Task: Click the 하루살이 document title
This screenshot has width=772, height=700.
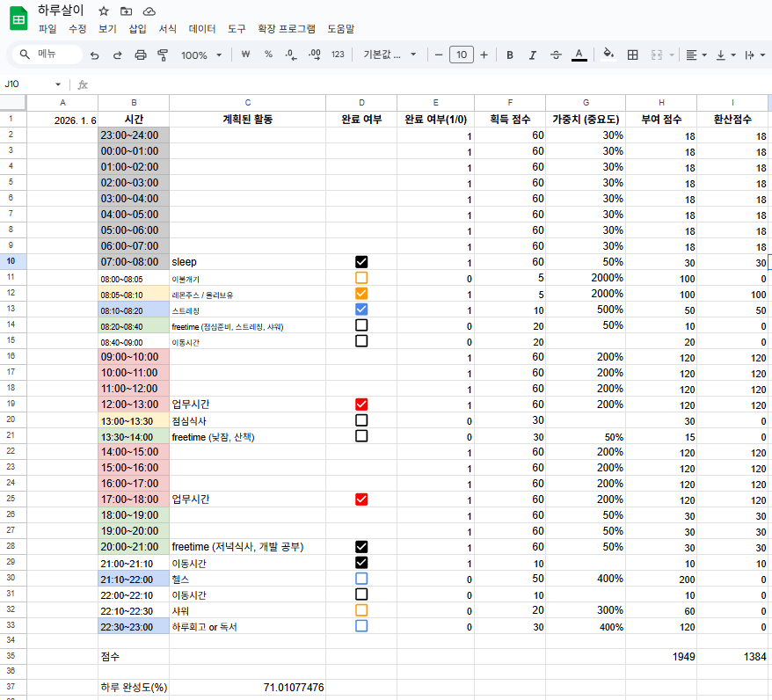Action: click(x=61, y=11)
